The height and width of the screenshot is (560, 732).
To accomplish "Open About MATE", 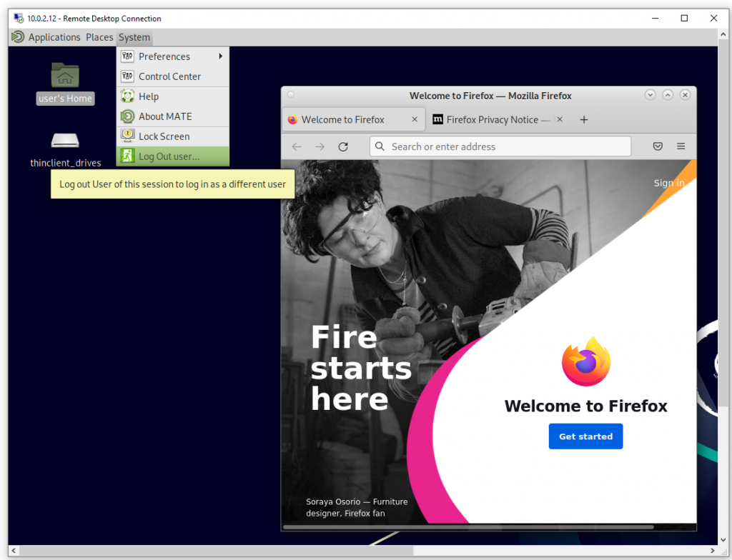I will 173,116.
